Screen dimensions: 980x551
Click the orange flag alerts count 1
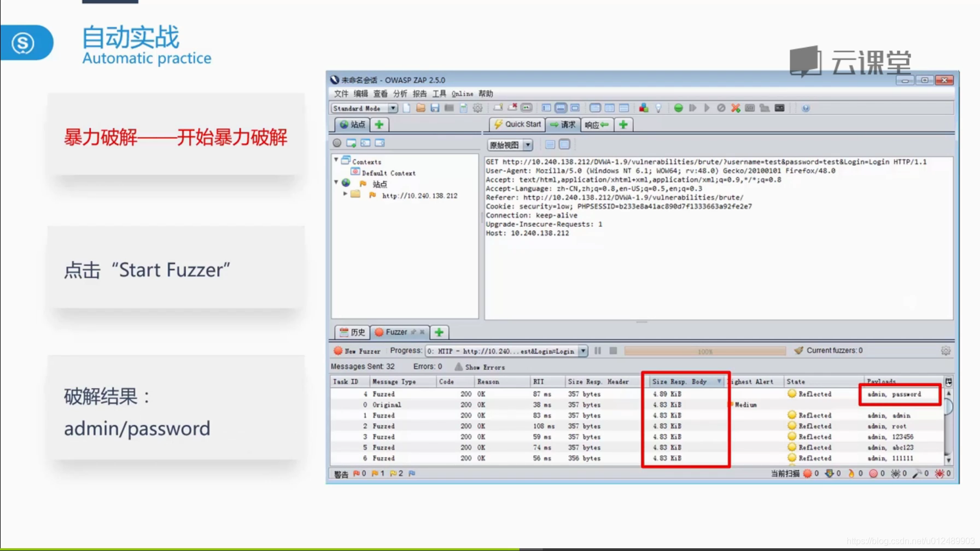[x=378, y=473]
